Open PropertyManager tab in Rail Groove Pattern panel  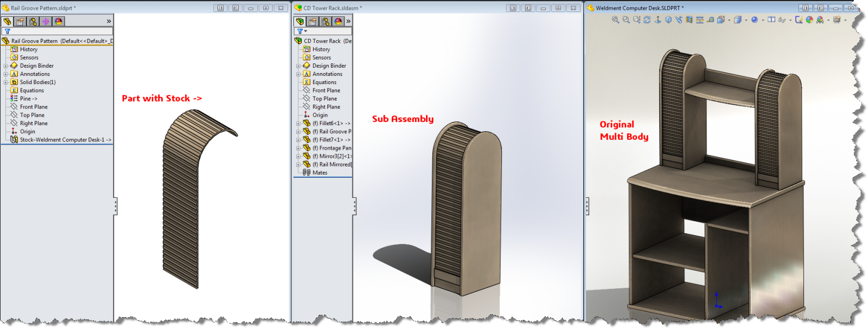pos(20,22)
